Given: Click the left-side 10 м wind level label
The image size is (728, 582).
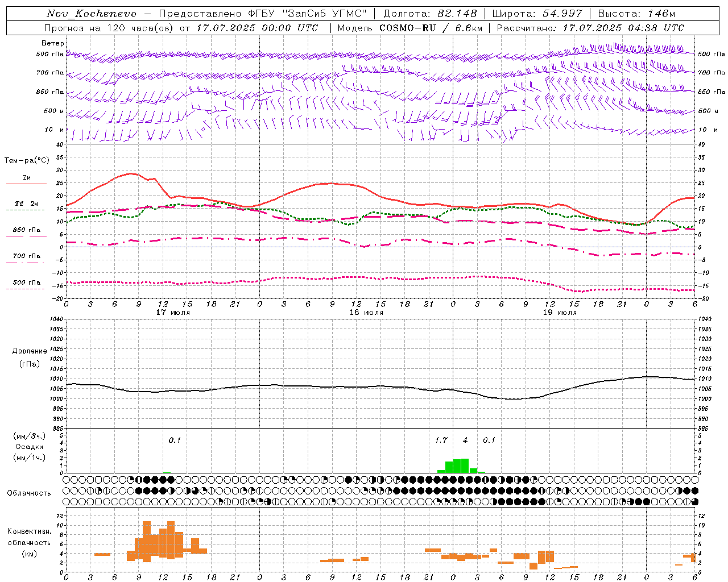Looking at the screenshot, I should [x=54, y=130].
